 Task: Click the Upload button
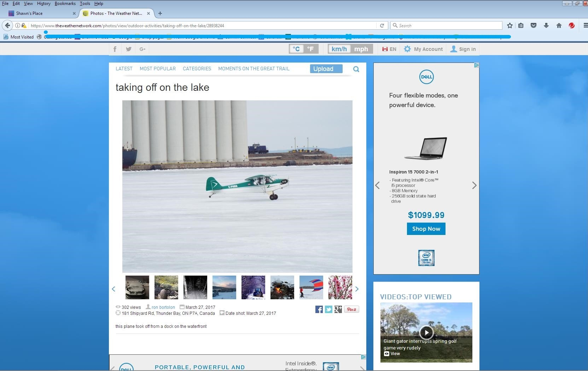(x=326, y=69)
